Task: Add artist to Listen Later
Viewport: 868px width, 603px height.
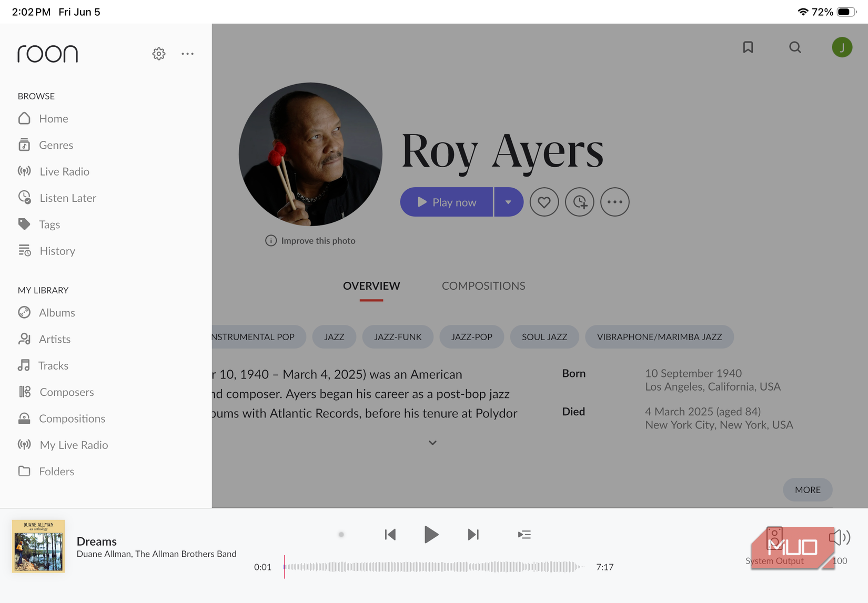Action: tap(580, 202)
